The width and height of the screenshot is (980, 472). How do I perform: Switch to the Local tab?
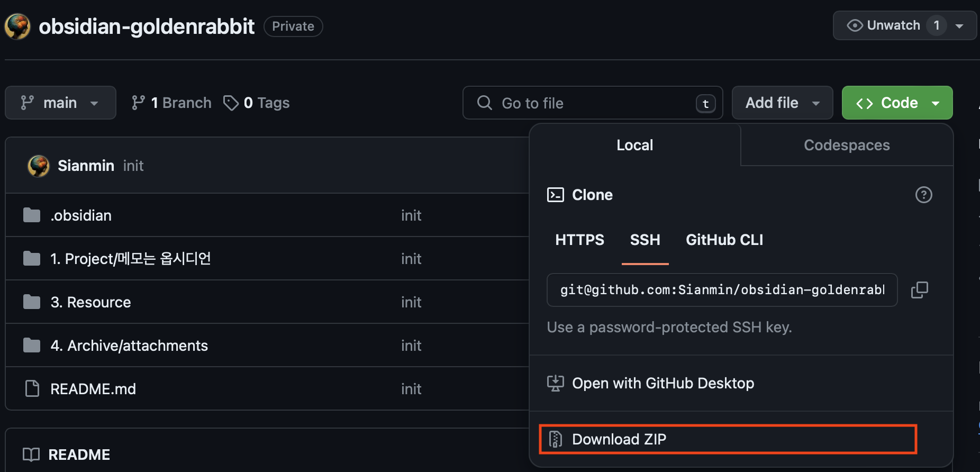coord(634,145)
